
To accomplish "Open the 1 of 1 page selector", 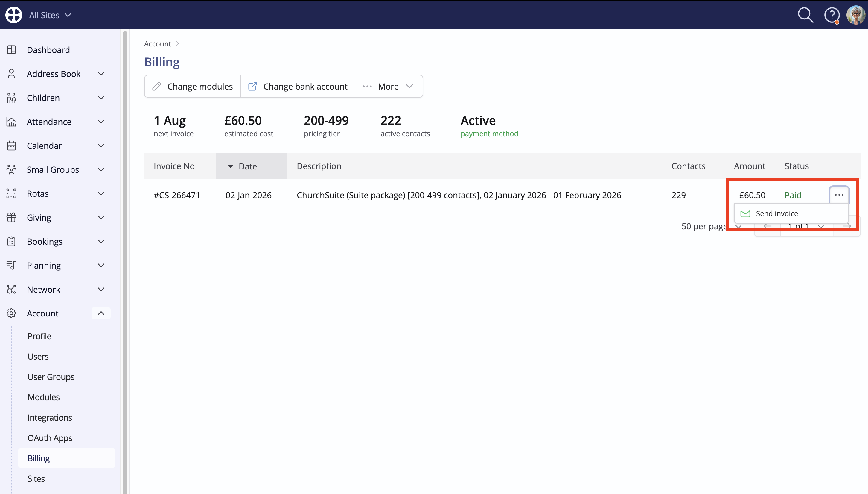I will click(x=807, y=226).
